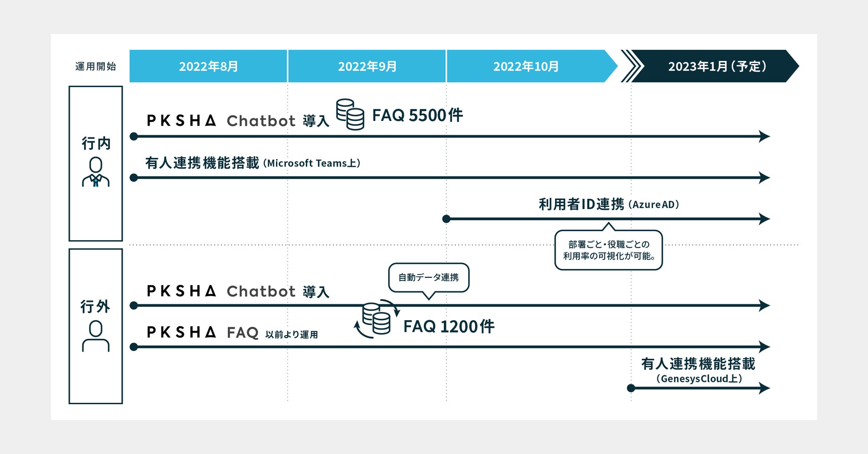Viewport: 868px width, 454px height.
Task: Click the arrowhead ending the PKSHA FAQ line
Action: tap(765, 347)
